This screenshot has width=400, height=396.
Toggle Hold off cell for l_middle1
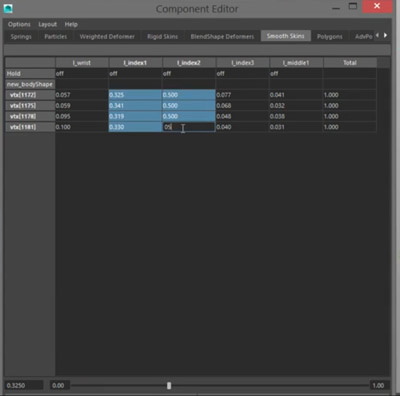coord(296,73)
